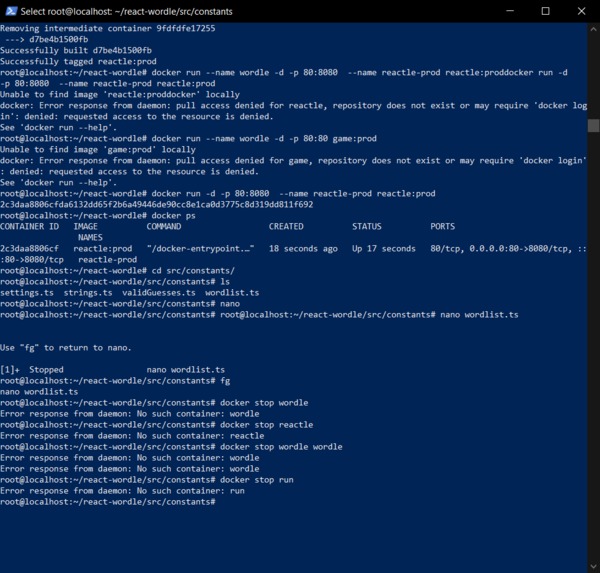
Task: Click the last empty command prompt line
Action: pos(108,502)
